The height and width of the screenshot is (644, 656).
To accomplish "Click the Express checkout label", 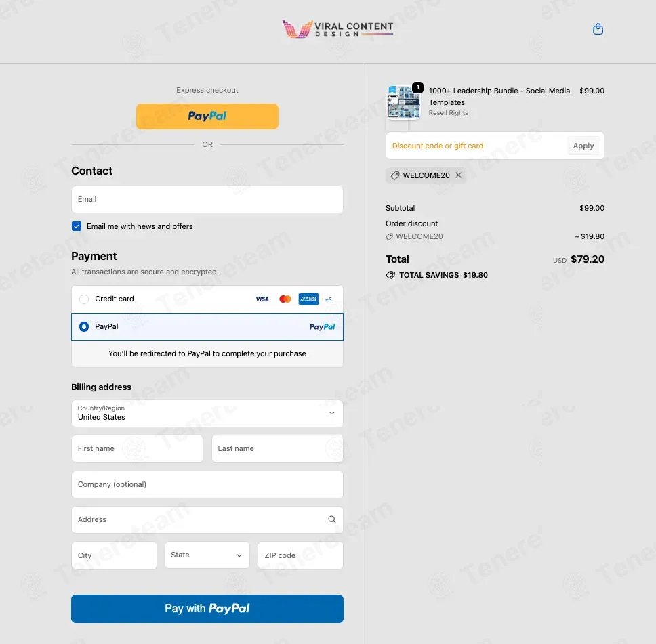I will [207, 90].
